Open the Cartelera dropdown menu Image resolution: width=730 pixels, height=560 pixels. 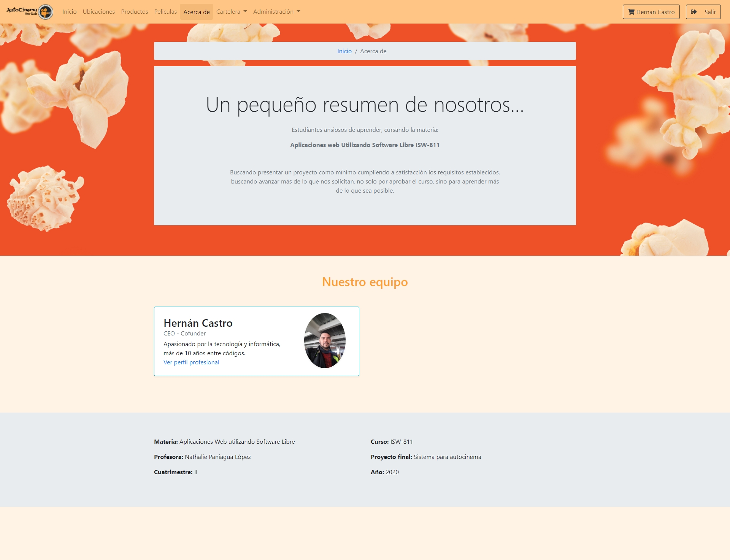[x=231, y=11]
